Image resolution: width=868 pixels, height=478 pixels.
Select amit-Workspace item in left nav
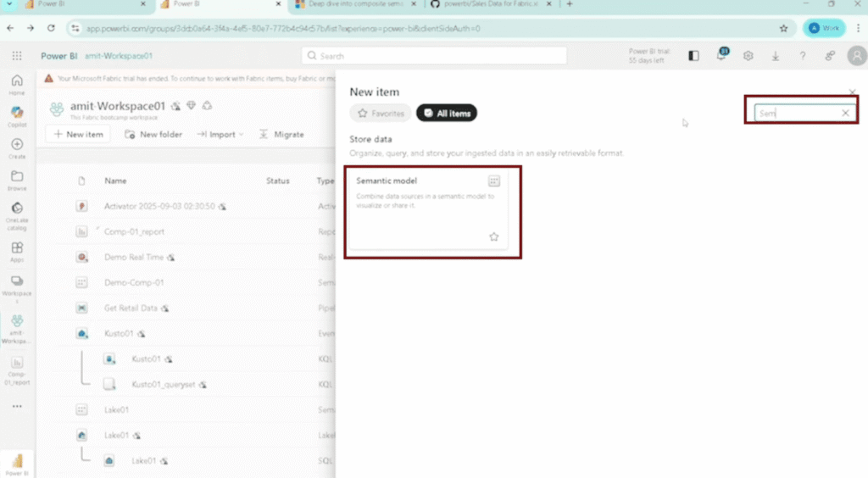click(x=17, y=329)
